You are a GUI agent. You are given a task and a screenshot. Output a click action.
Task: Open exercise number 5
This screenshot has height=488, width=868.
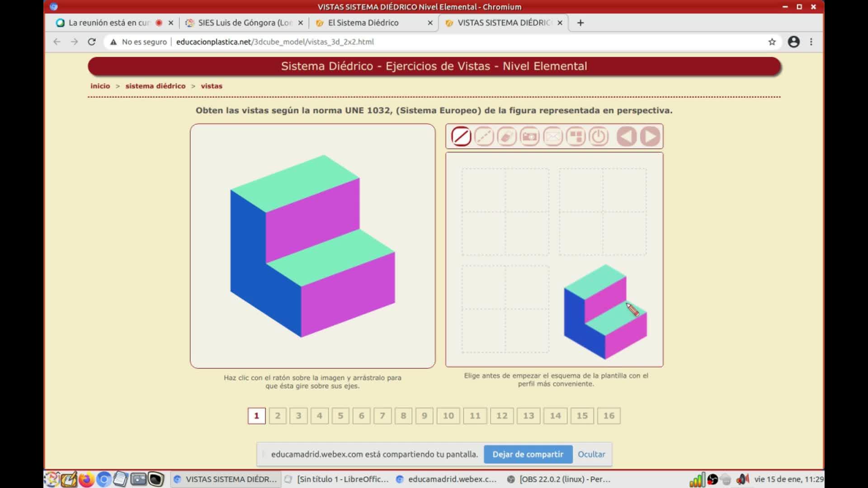coord(340,416)
